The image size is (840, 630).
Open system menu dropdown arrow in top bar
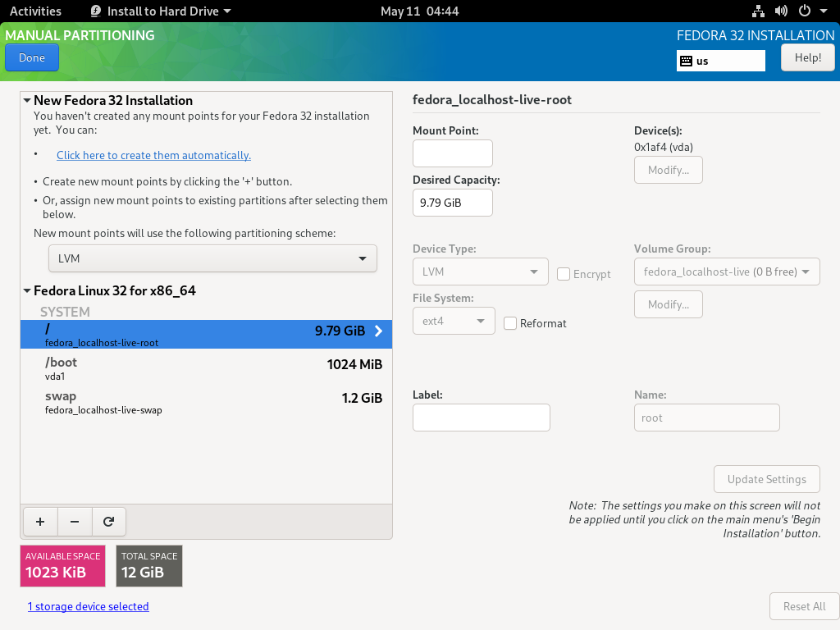pos(824,11)
